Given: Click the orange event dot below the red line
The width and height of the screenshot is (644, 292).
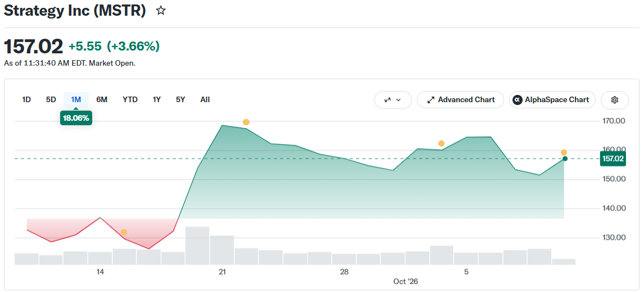Looking at the screenshot, I should point(124,232).
